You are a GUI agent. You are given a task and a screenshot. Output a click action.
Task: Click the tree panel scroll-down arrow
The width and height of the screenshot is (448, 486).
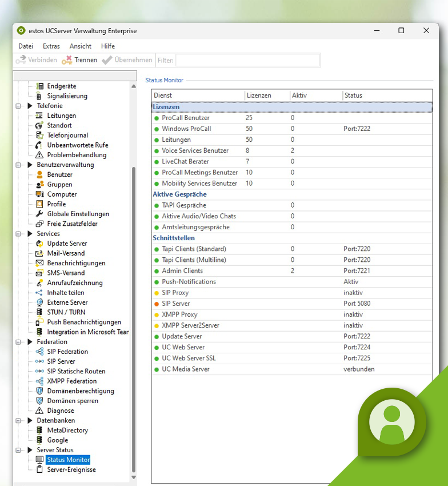[x=134, y=477]
